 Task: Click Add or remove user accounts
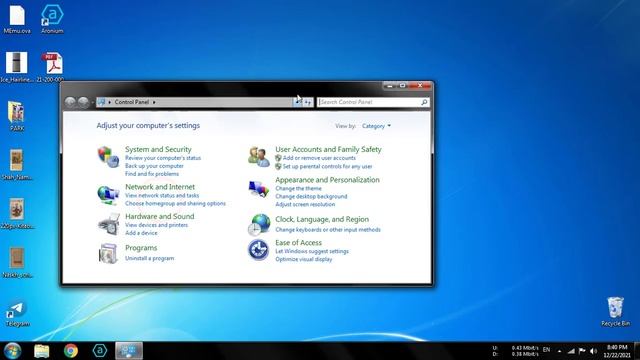[x=319, y=158]
